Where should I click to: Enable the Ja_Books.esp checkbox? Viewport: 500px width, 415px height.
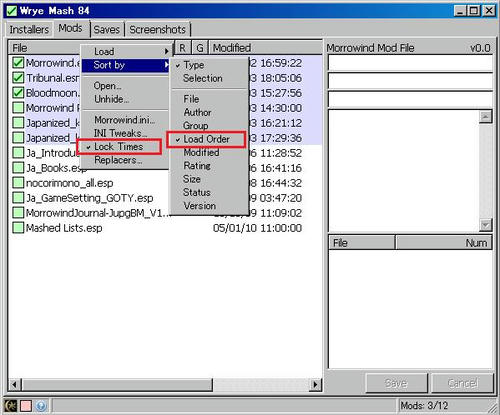point(18,168)
